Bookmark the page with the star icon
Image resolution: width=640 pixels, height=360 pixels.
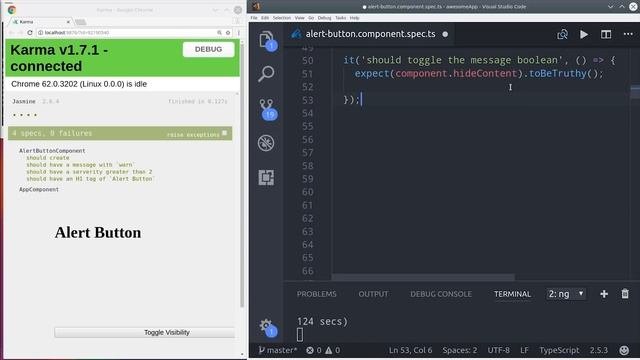[228, 33]
